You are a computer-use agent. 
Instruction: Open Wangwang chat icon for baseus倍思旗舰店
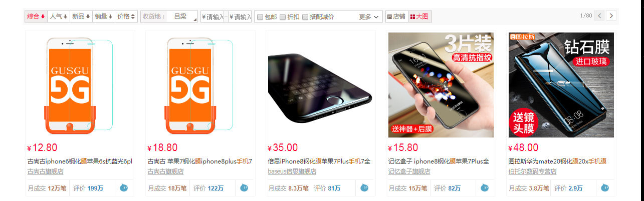click(x=365, y=188)
